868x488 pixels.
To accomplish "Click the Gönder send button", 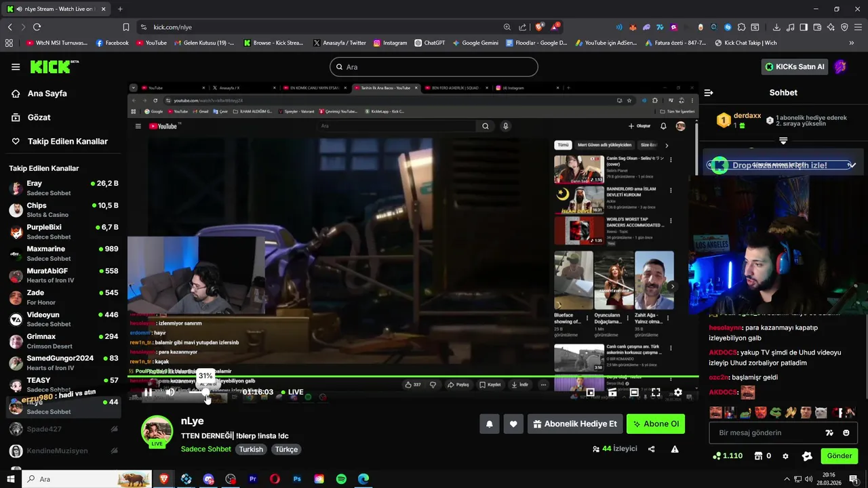I will pos(840,456).
